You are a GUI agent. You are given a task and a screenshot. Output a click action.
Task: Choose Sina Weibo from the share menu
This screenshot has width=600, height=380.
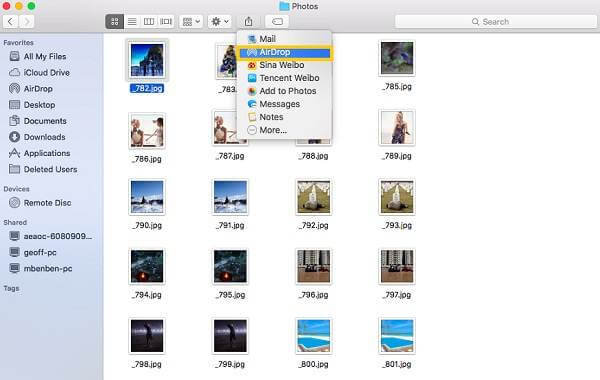click(284, 65)
